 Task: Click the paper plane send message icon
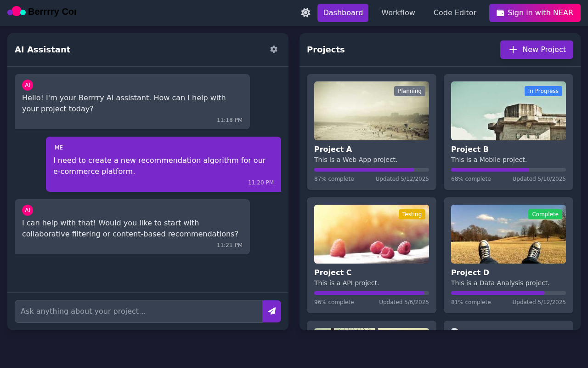pyautogui.click(x=271, y=311)
